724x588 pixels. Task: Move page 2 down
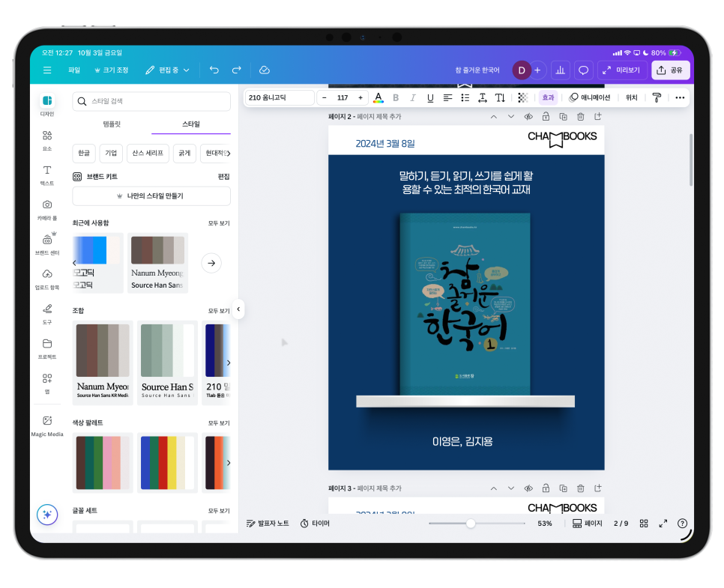tap(510, 117)
